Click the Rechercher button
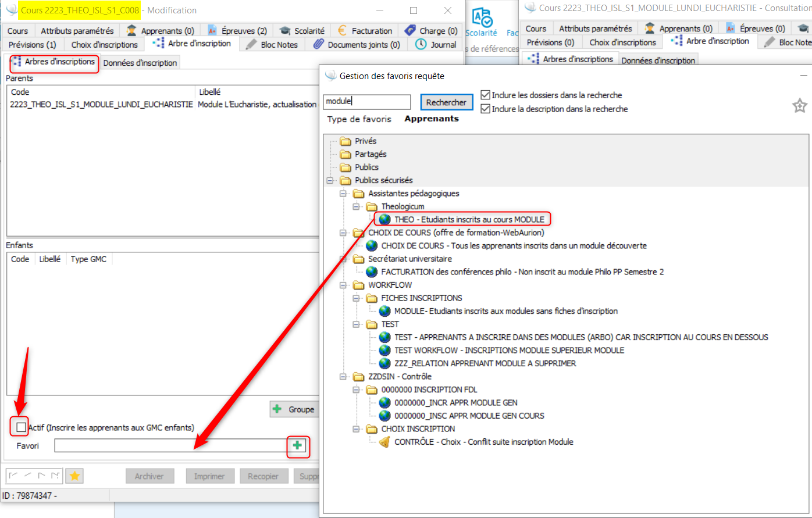The width and height of the screenshot is (812, 518). point(446,102)
